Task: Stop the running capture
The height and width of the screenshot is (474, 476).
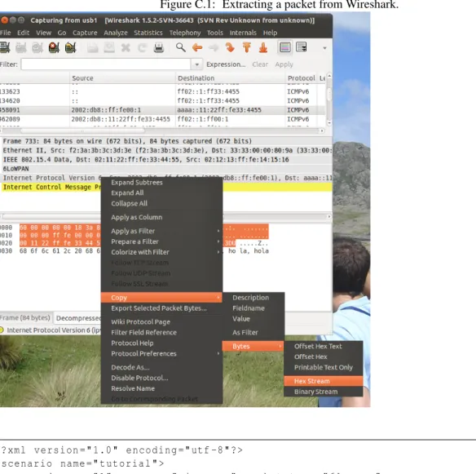Action: click(54, 47)
